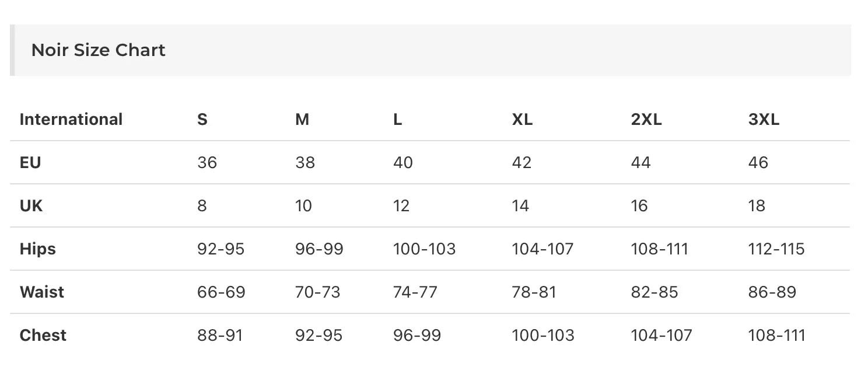This screenshot has width=868, height=377.
Task: Click the 3XL column header
Action: 764,119
